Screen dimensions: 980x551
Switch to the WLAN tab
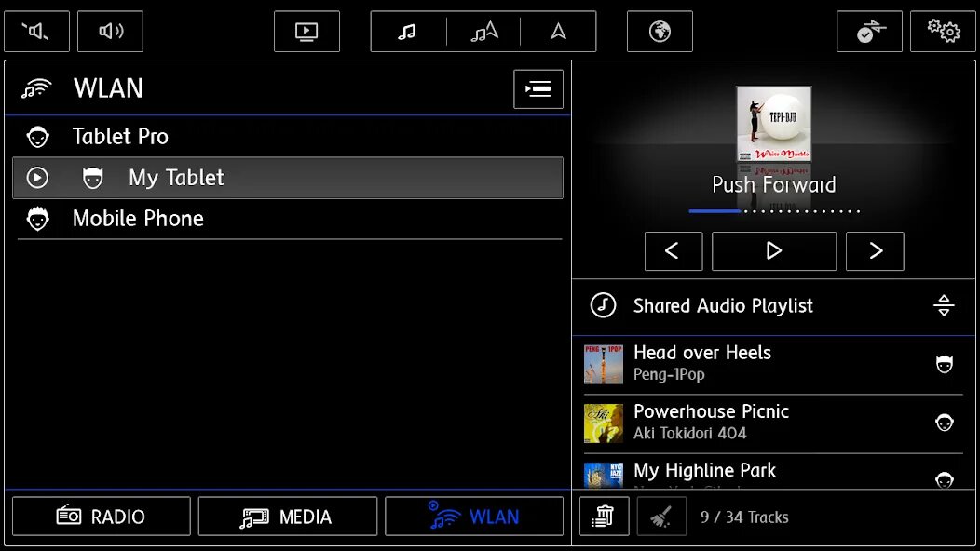(x=474, y=517)
